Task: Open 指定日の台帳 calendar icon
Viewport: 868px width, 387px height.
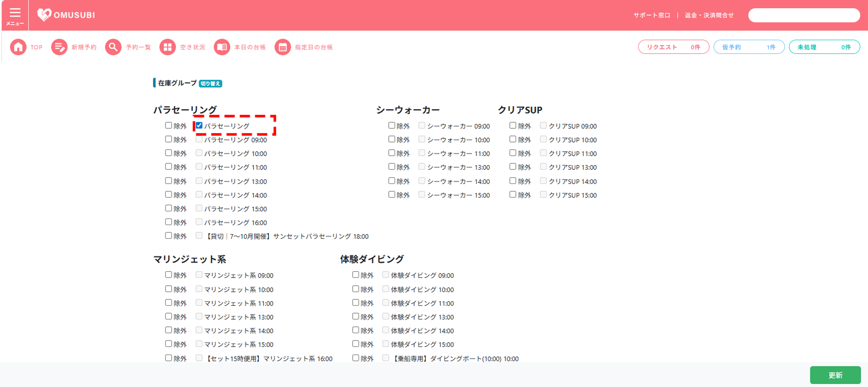Action: pos(283,47)
